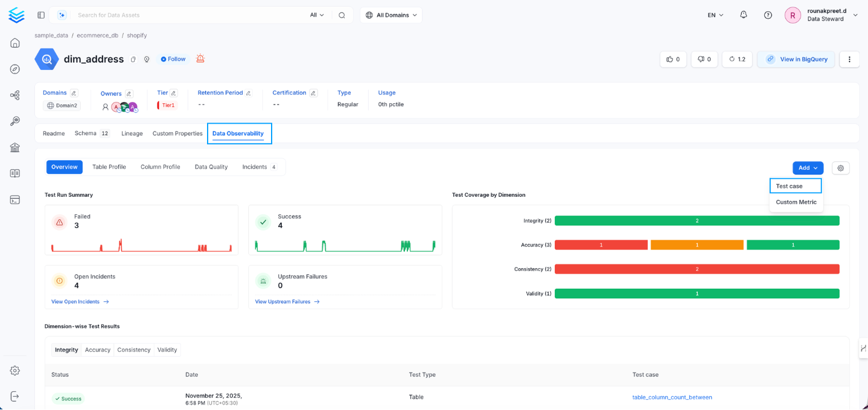This screenshot has height=410, width=868.
Task: Open the search magnifier icon in top bar
Action: [342, 14]
